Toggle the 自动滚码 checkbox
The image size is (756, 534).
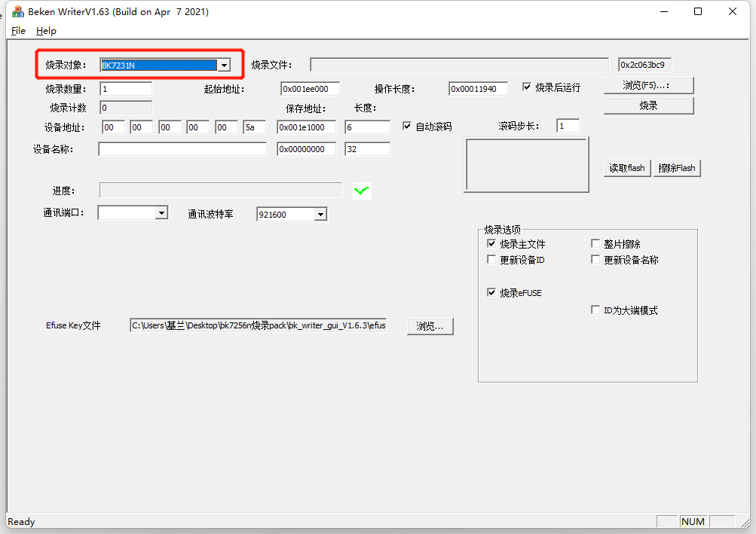(408, 126)
